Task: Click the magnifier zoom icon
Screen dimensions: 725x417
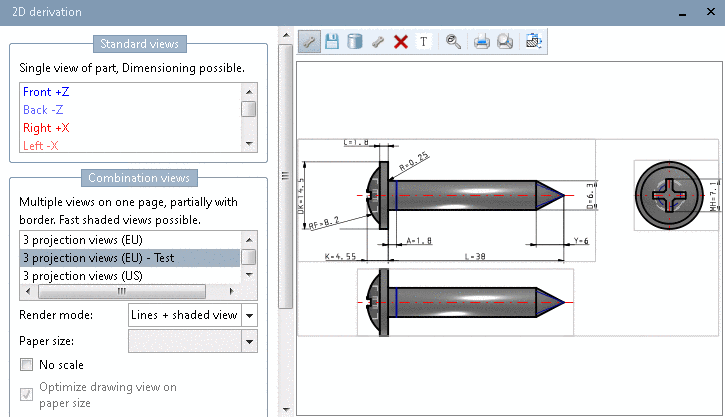Action: tap(453, 42)
